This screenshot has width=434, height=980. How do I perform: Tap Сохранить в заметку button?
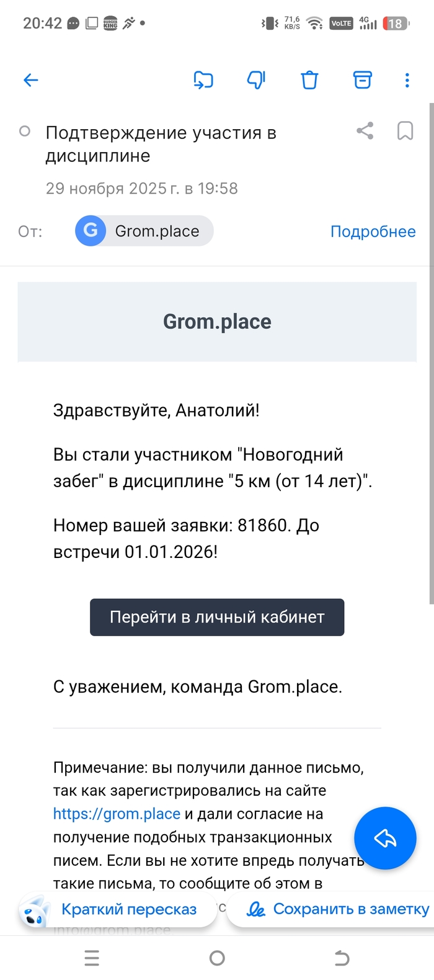coord(338,909)
